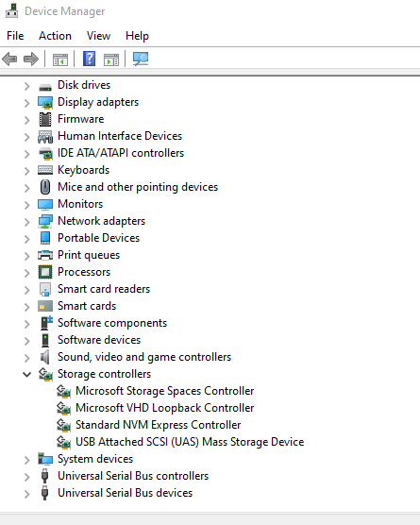Select the Software components label
This screenshot has height=525, width=420.
[x=112, y=324]
